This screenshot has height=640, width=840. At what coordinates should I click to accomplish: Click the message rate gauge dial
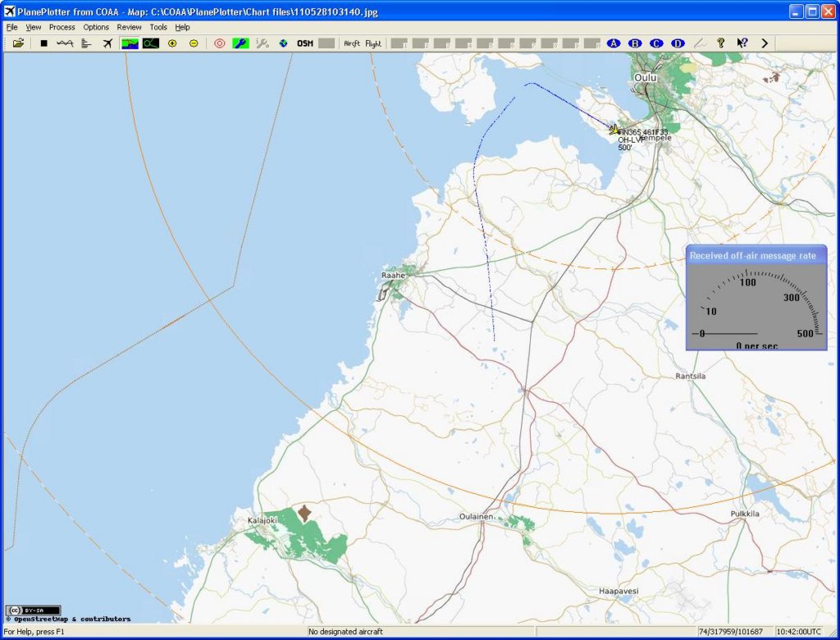[x=756, y=306]
